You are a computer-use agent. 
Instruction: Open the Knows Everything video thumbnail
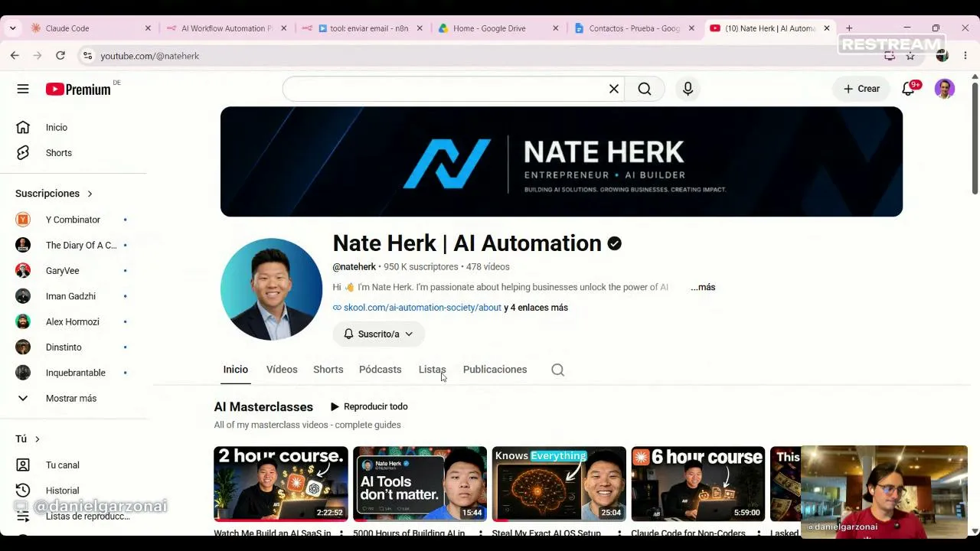[559, 484]
